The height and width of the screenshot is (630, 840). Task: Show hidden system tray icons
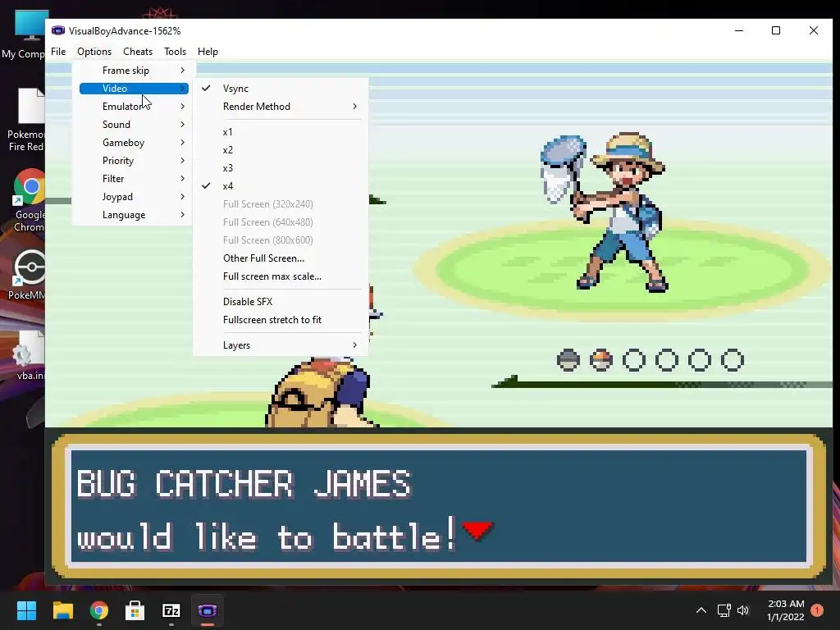(x=701, y=610)
